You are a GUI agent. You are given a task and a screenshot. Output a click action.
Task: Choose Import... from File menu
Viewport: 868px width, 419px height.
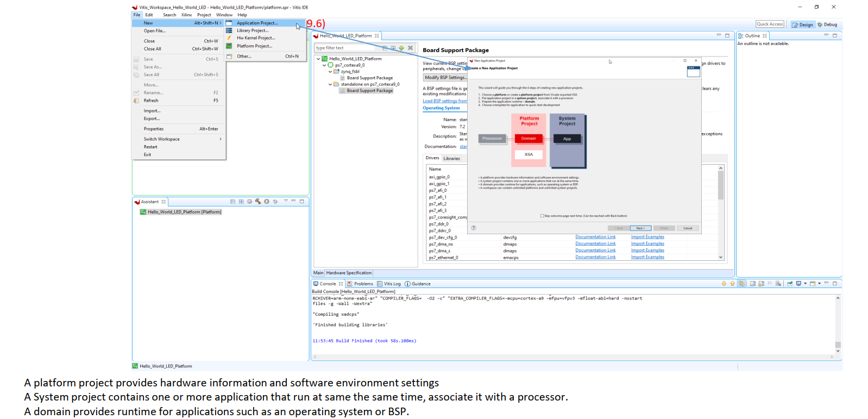tap(152, 111)
